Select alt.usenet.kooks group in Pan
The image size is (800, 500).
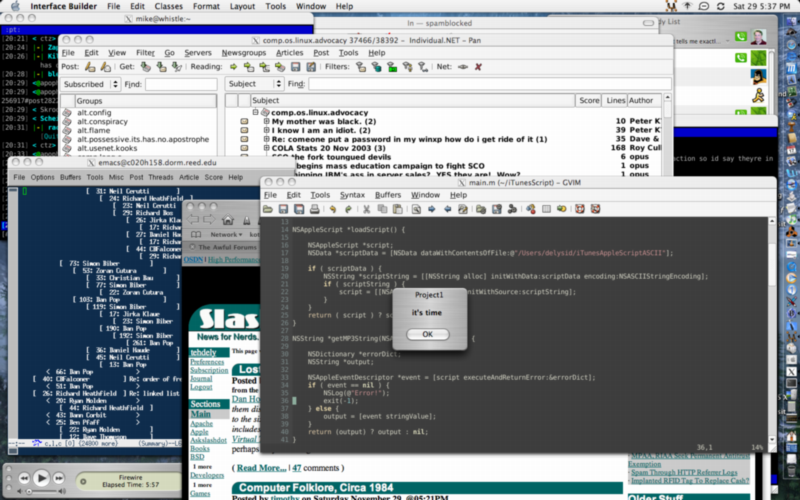tap(107, 148)
